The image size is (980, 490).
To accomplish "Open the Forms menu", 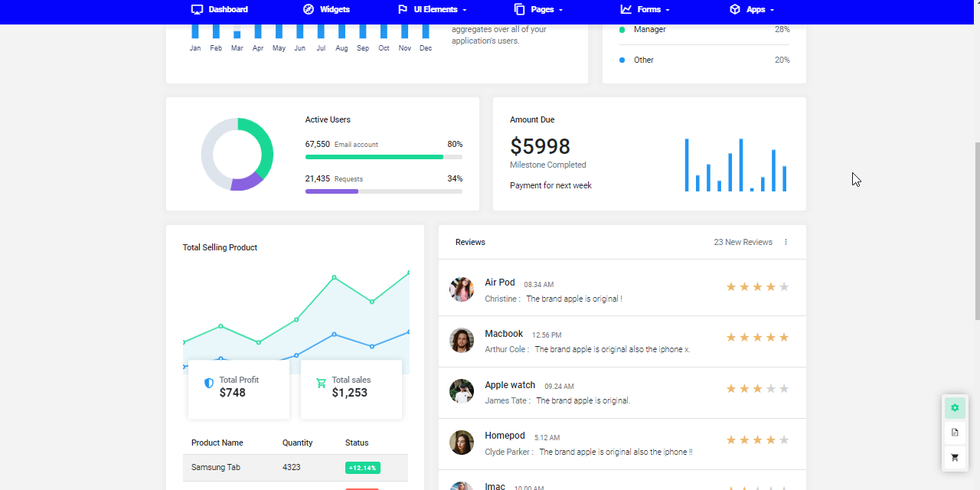I will pos(645,9).
